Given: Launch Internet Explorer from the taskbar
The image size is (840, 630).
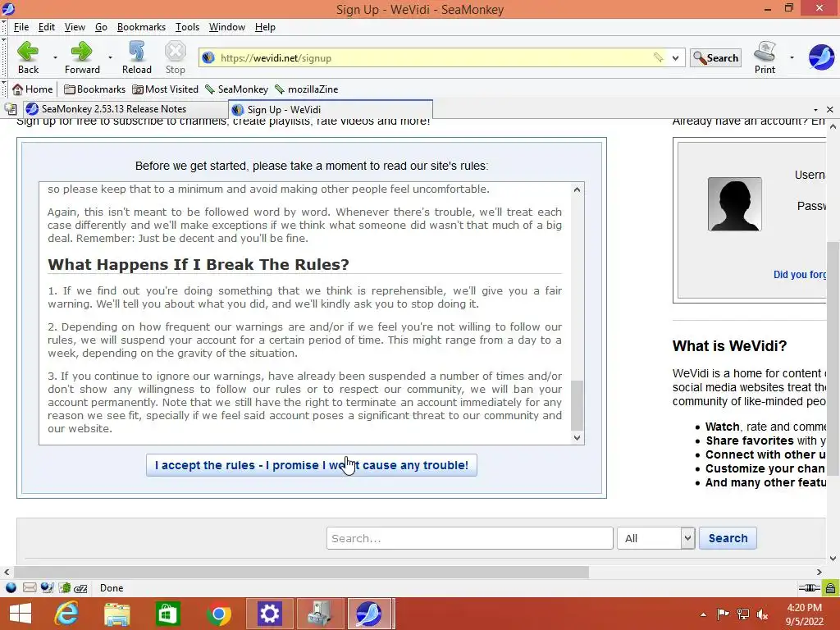Looking at the screenshot, I should point(67,614).
